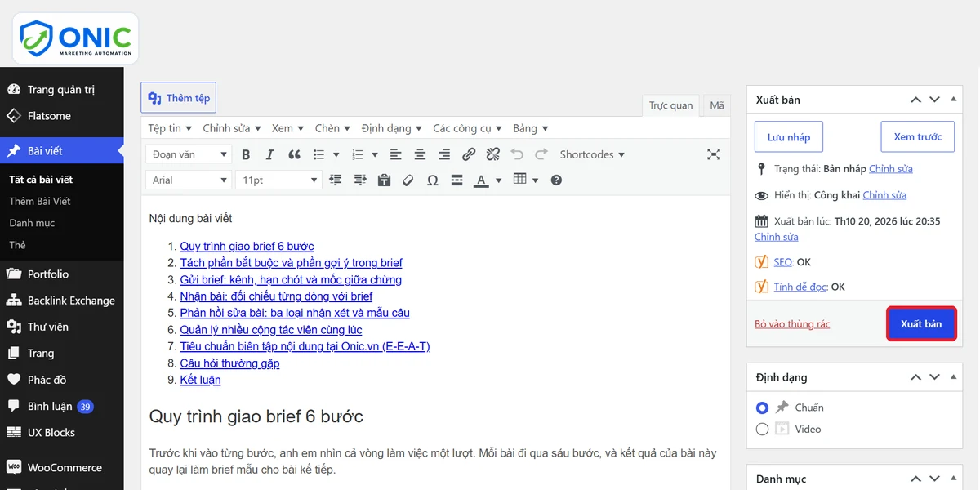Open the Tính dễ đọc readability link
Image resolution: width=980 pixels, height=490 pixels.
(800, 287)
